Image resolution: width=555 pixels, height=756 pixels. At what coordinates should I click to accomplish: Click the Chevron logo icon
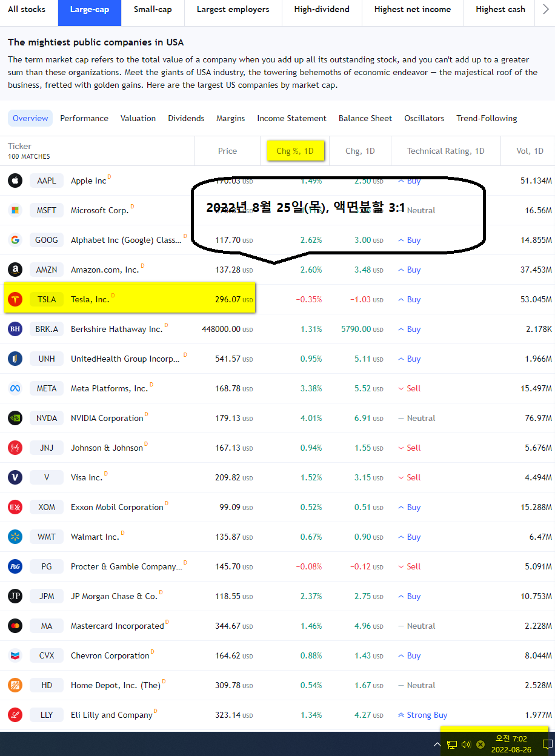[15, 655]
